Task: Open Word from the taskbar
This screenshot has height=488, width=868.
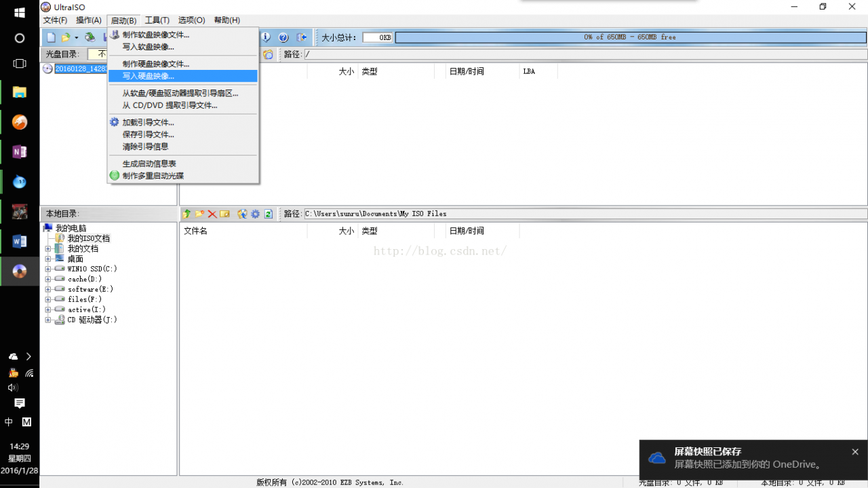Action: point(20,241)
